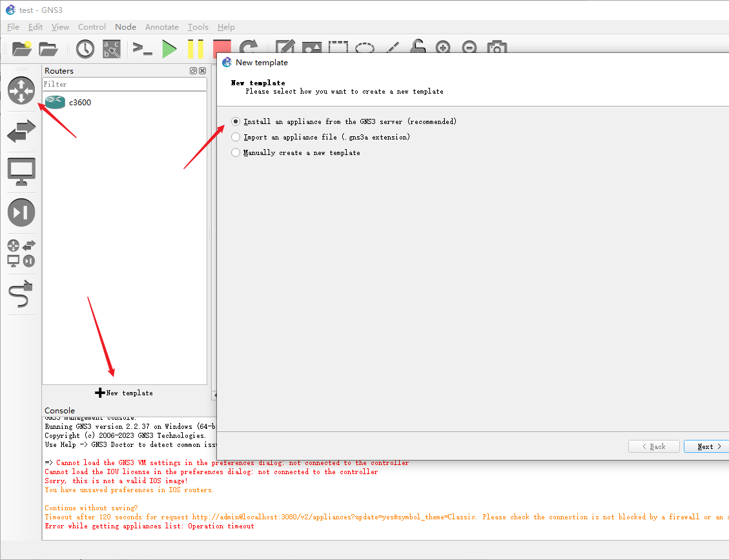
Task: Open the View menu
Action: [60, 27]
